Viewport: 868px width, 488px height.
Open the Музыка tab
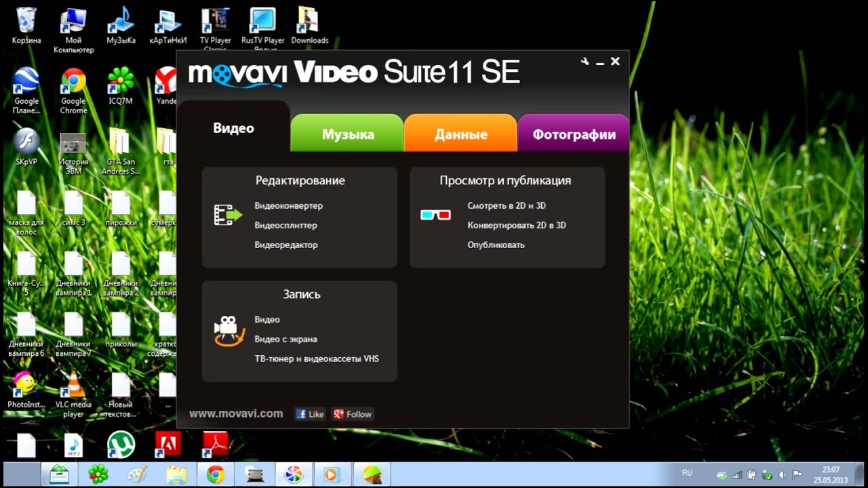point(348,134)
